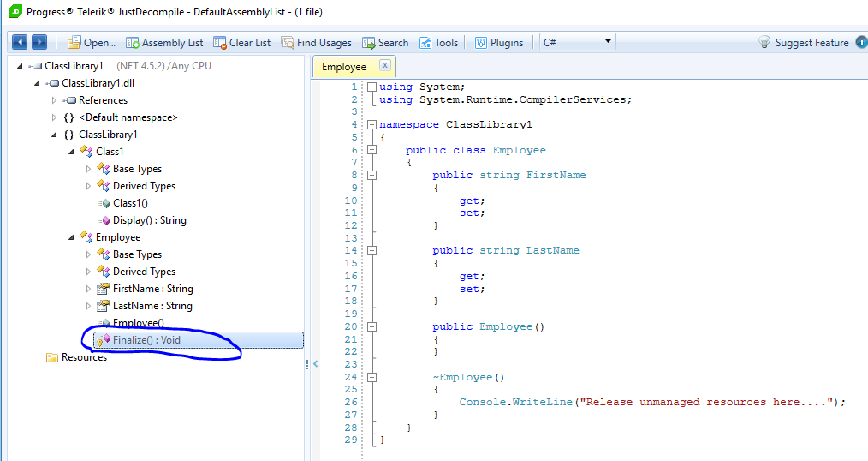Click the LastName property icon
Image resolution: width=868 pixels, height=461 pixels.
pyautogui.click(x=103, y=306)
